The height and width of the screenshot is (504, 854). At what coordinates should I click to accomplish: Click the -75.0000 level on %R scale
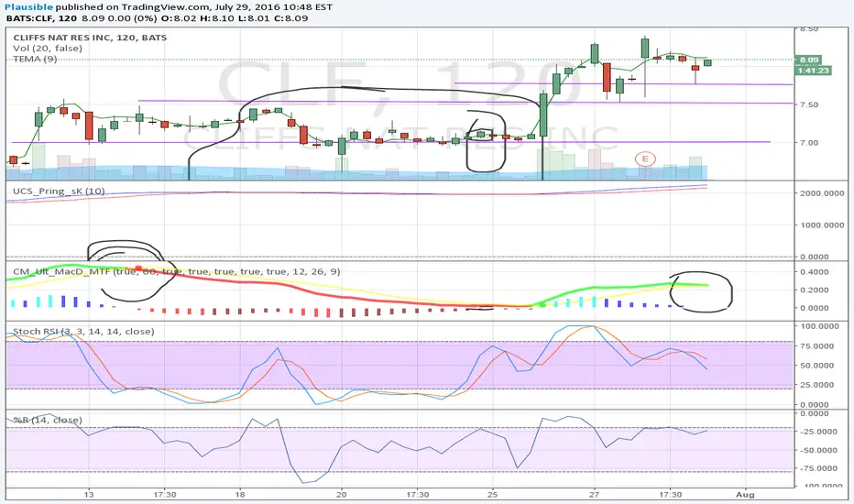pos(817,468)
